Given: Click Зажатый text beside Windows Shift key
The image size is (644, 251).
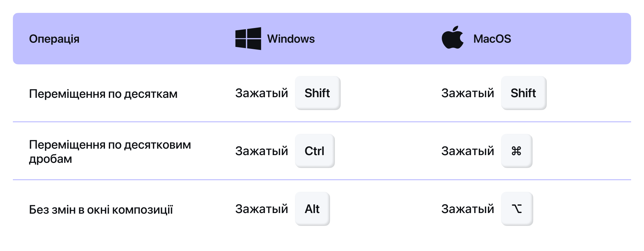Looking at the screenshot, I should tap(261, 93).
